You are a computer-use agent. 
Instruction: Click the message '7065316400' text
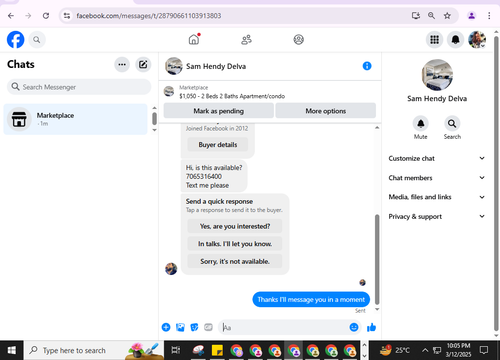tap(204, 176)
